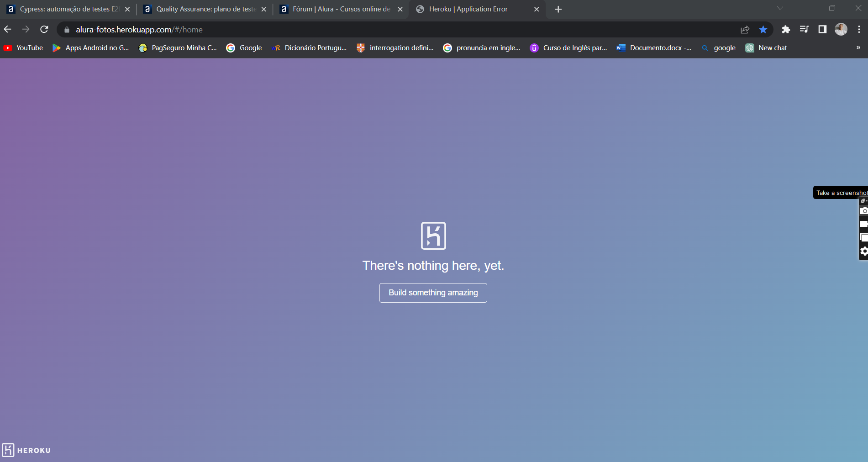
Task: Restore down the Chrome window
Action: point(832,8)
